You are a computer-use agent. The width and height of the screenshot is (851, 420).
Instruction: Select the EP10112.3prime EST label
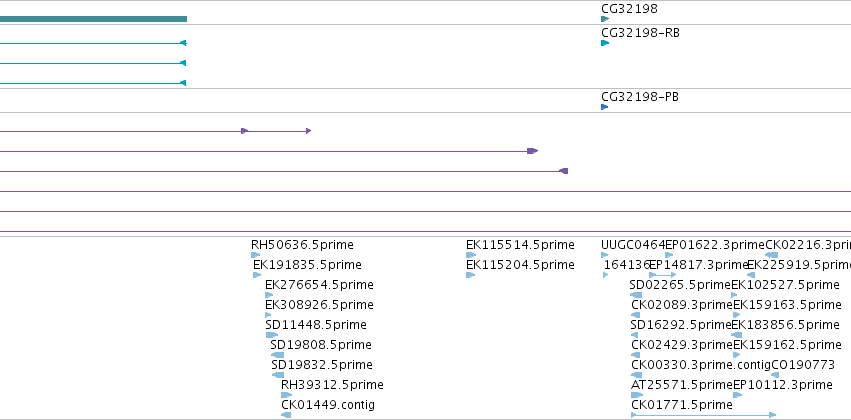coord(783,385)
